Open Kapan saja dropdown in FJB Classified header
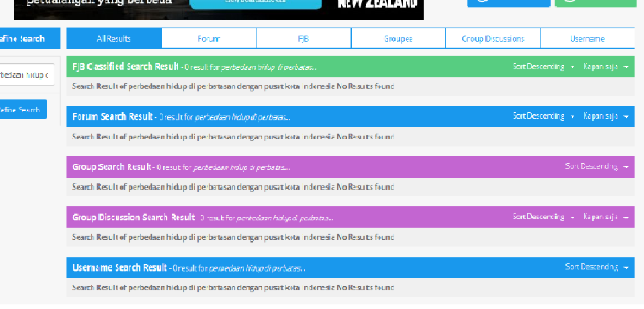Screen dimensions: 644x309 point(606,67)
